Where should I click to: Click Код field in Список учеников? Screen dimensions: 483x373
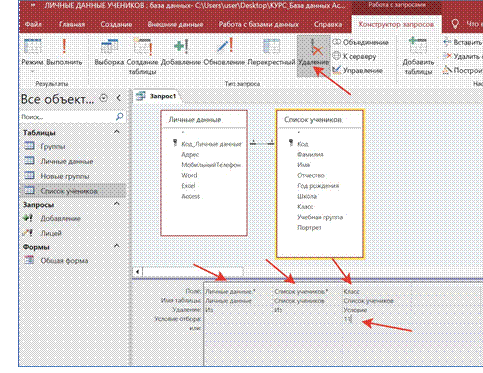click(x=303, y=144)
